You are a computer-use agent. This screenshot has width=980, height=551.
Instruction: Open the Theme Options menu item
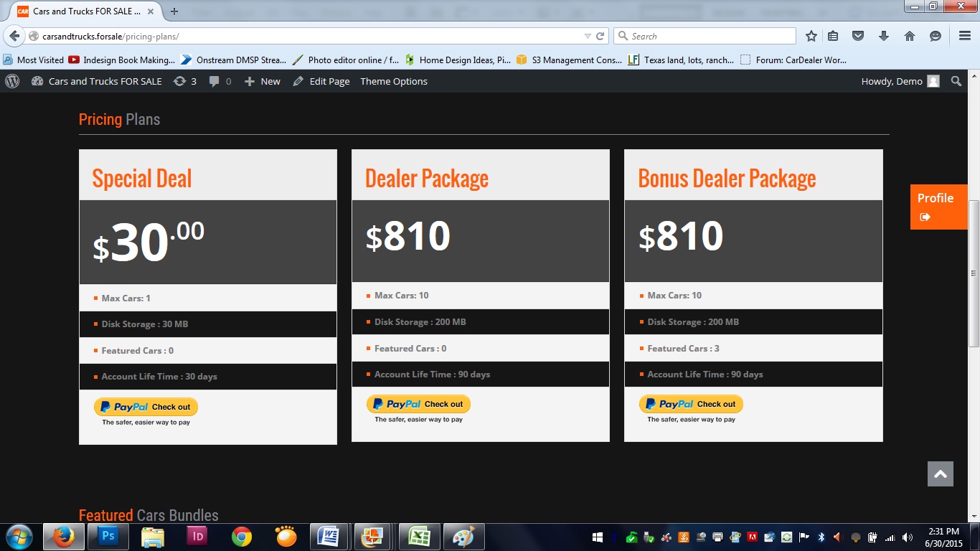[393, 81]
